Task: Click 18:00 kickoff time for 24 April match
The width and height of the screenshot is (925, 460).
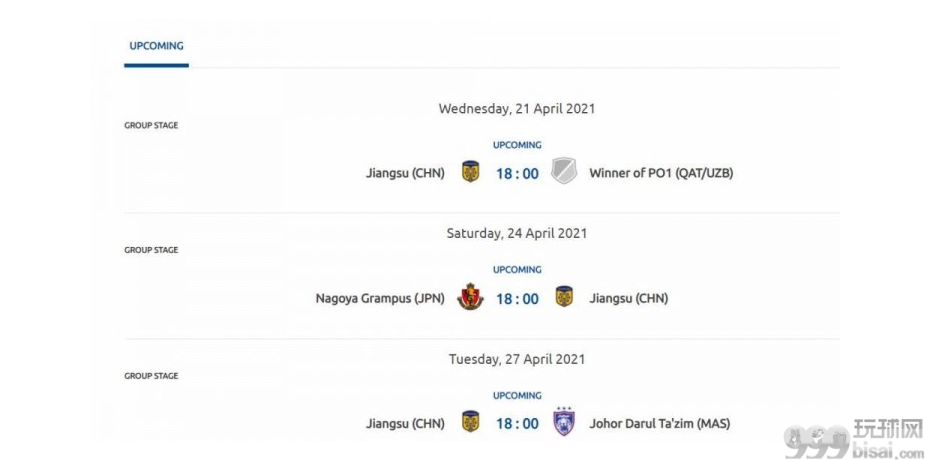Action: coord(517,299)
